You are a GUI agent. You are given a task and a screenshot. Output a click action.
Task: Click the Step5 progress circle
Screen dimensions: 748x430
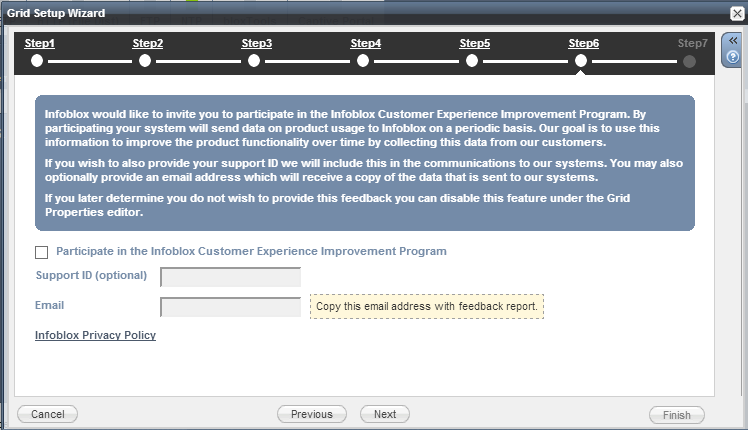[472, 61]
